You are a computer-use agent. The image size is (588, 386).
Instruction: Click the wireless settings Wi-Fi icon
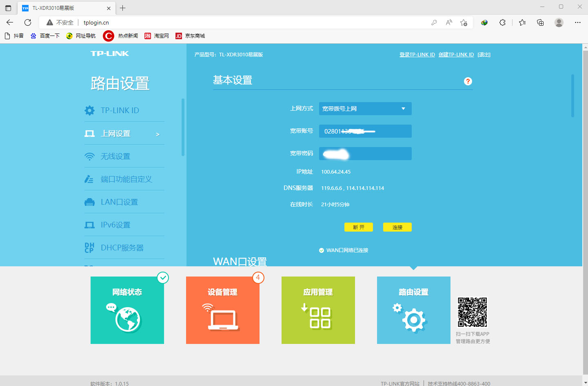pos(89,156)
